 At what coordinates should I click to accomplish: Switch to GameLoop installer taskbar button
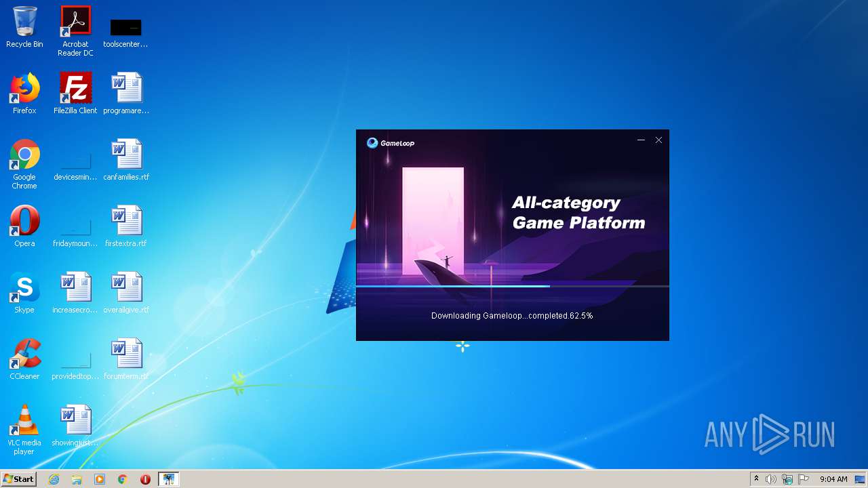168,479
